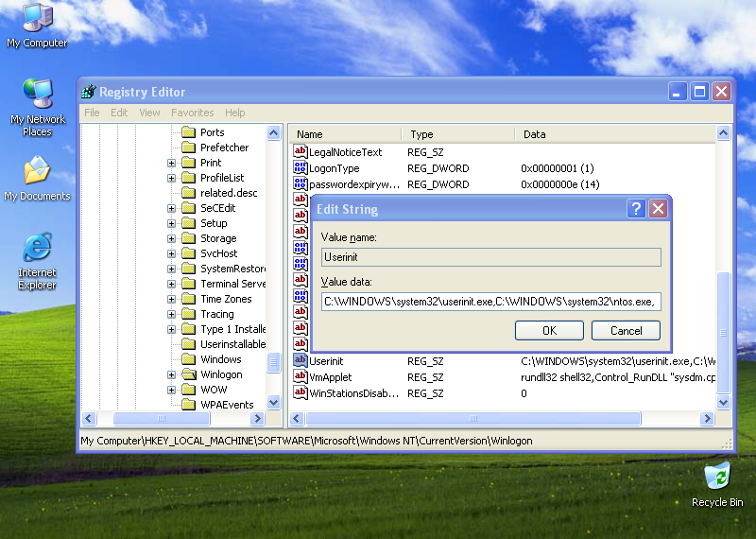Click the Edit String help question-mark button
Viewport: 756px width, 539px height.
tap(636, 209)
